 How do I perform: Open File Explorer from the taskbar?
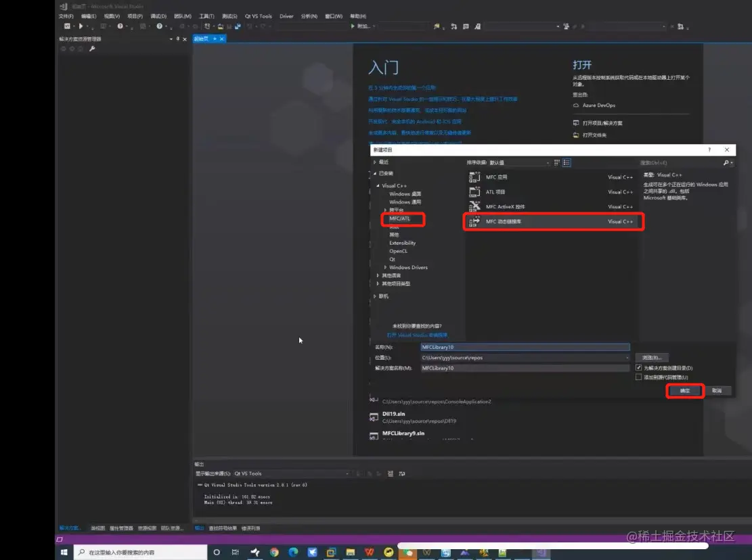point(350,553)
